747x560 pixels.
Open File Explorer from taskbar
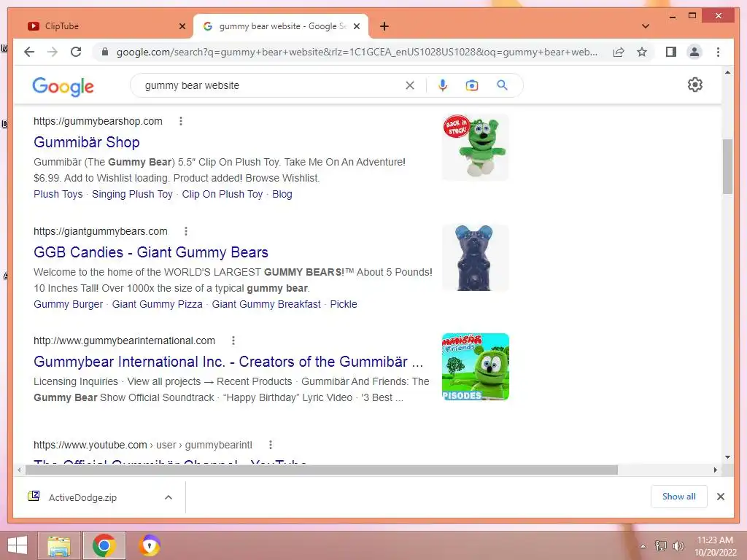(59, 545)
